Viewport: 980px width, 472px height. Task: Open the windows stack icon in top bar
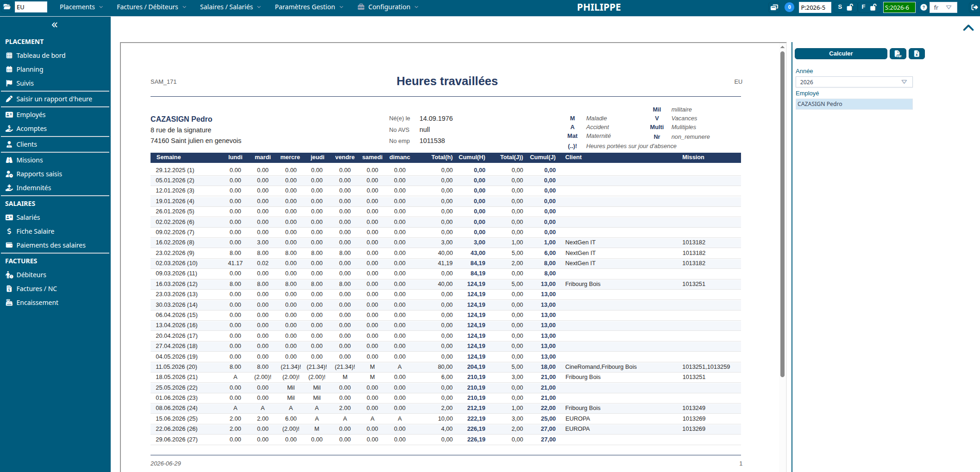point(774,7)
